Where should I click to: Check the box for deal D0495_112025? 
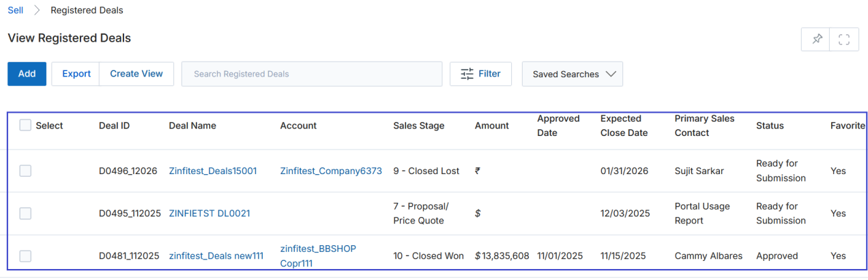pyautogui.click(x=25, y=213)
